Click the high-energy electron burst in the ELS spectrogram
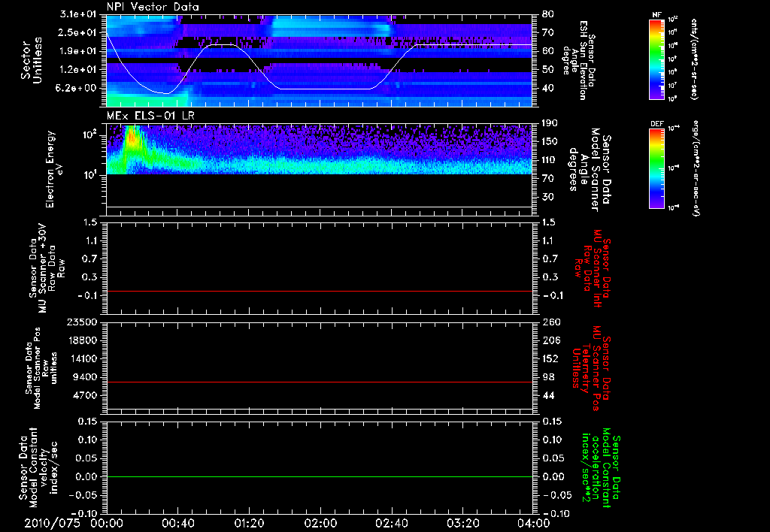The image size is (770, 532). pos(132,140)
